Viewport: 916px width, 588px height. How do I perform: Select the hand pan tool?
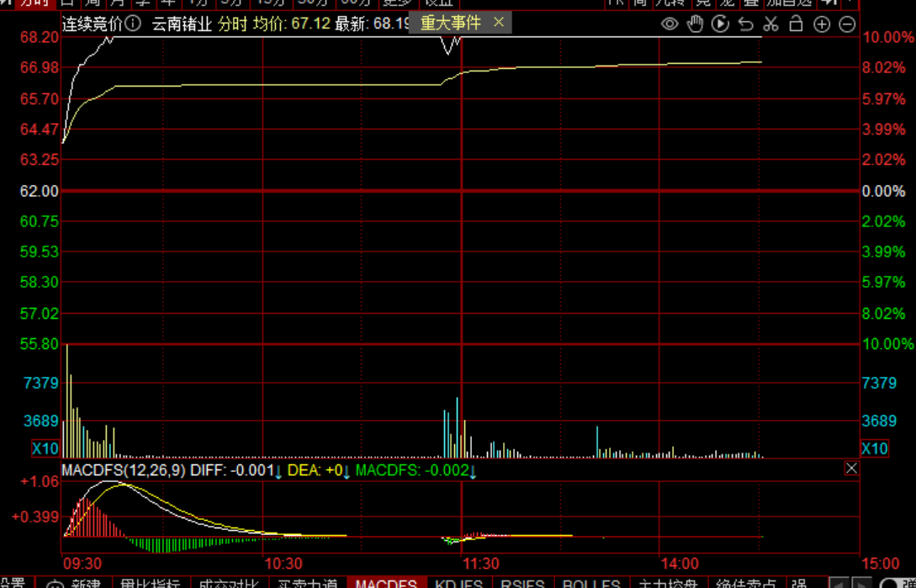tap(695, 24)
